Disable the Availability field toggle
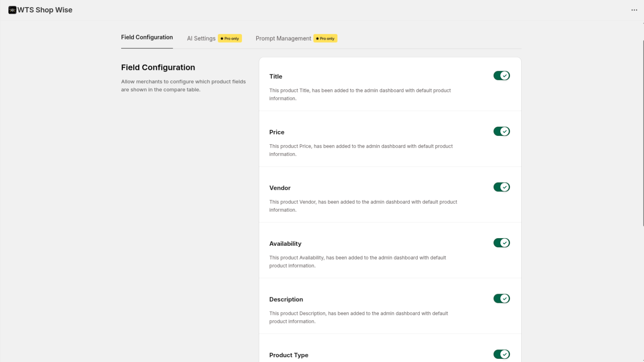644x362 pixels. point(502,243)
